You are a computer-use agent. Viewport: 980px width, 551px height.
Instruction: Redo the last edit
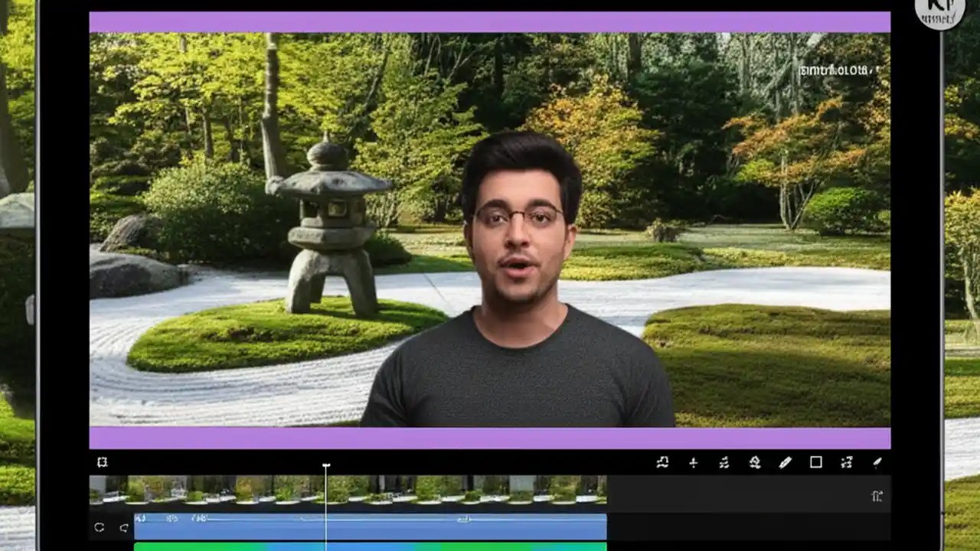click(124, 527)
